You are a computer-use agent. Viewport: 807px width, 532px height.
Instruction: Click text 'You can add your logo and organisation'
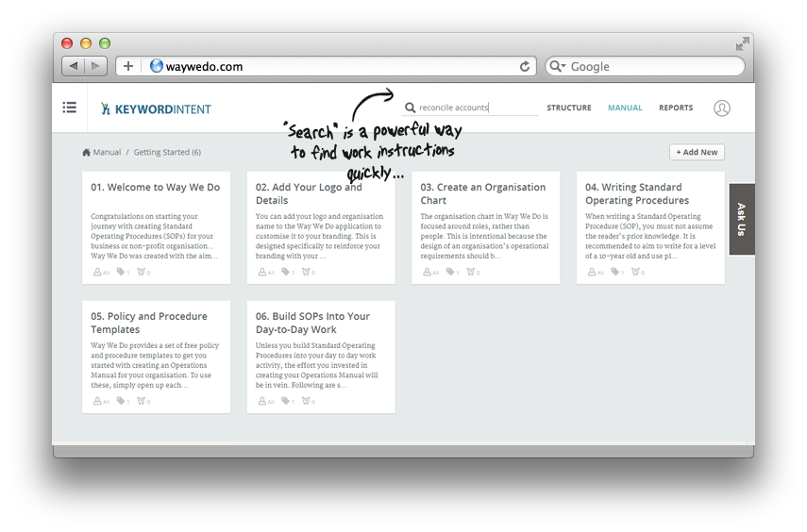pyautogui.click(x=320, y=217)
